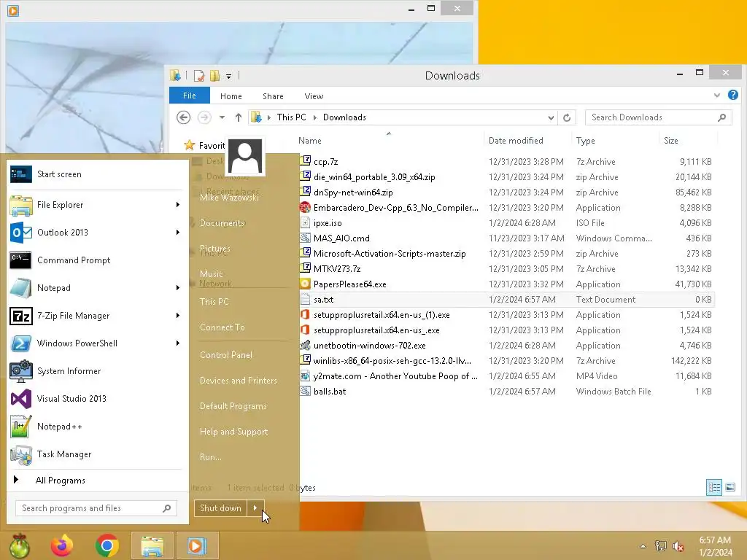The height and width of the screenshot is (560, 747).
Task: Click the network tray icon
Action: (x=660, y=546)
